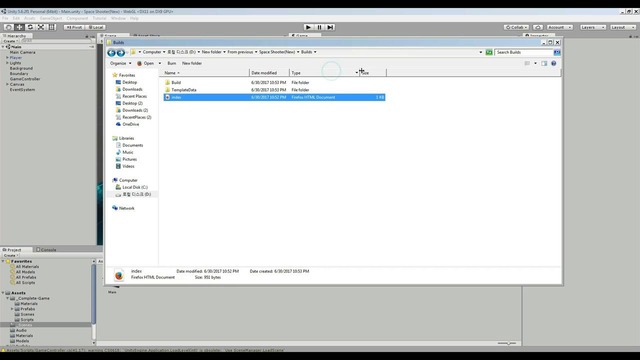Select the Unity Rotate tool

pos(30,27)
